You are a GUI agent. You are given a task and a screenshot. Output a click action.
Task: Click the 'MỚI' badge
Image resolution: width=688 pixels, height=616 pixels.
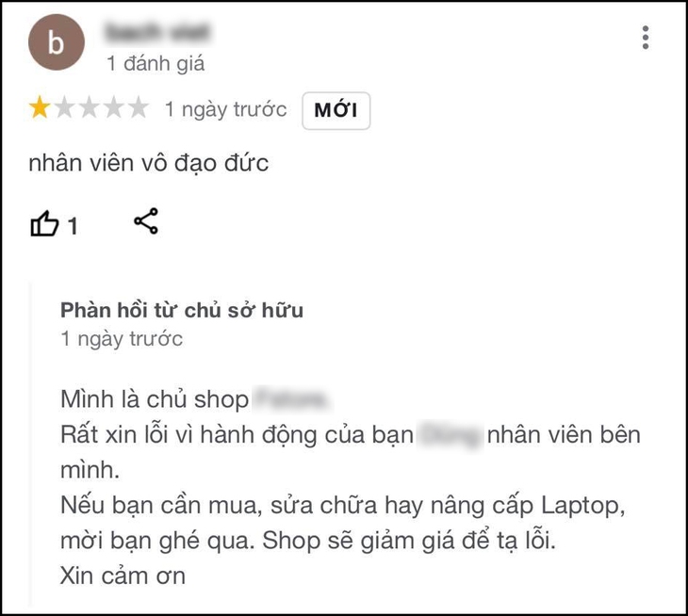(336, 110)
